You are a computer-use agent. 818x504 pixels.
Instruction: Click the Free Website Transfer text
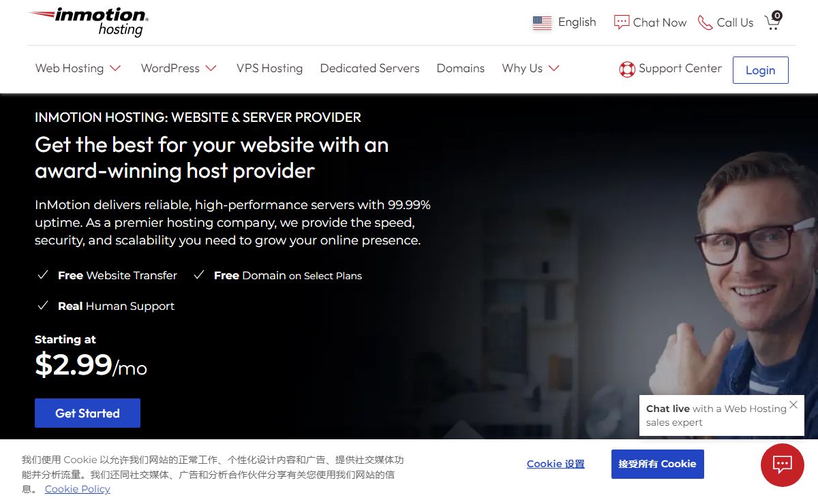117,275
